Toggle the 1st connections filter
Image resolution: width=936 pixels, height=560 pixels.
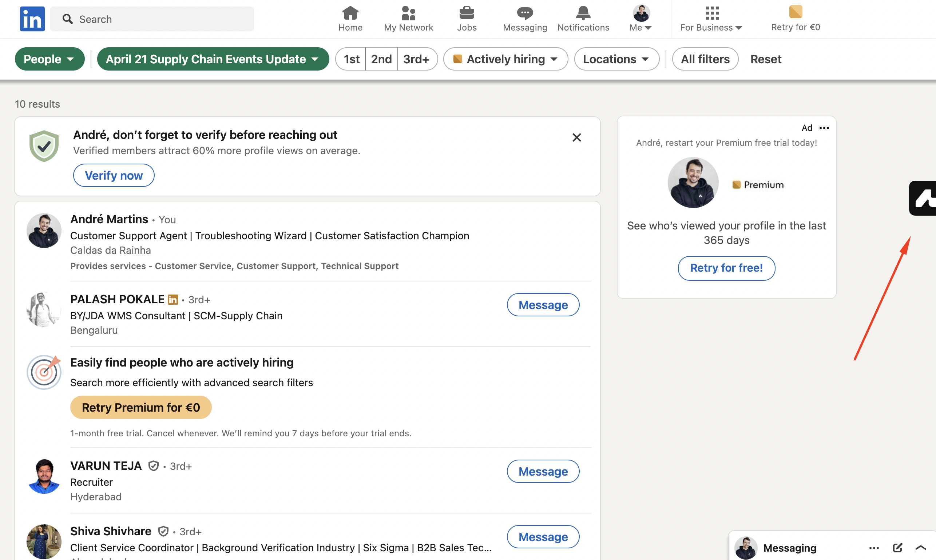(x=351, y=59)
